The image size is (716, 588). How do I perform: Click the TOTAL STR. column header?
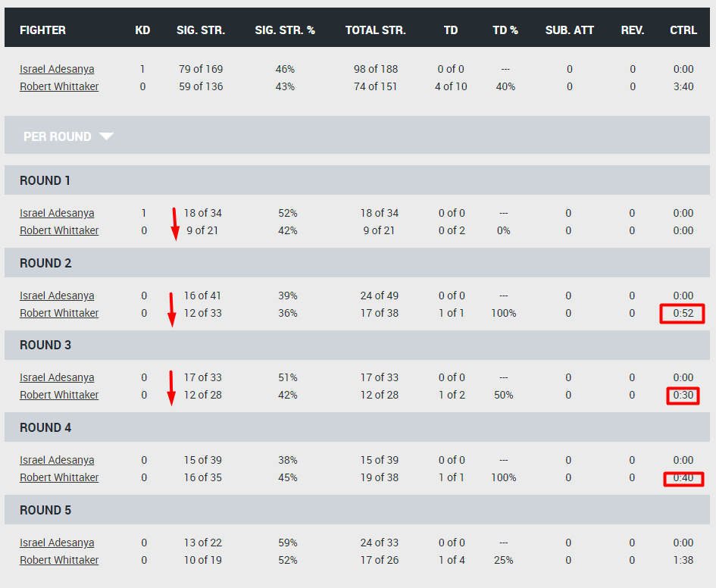(x=375, y=30)
